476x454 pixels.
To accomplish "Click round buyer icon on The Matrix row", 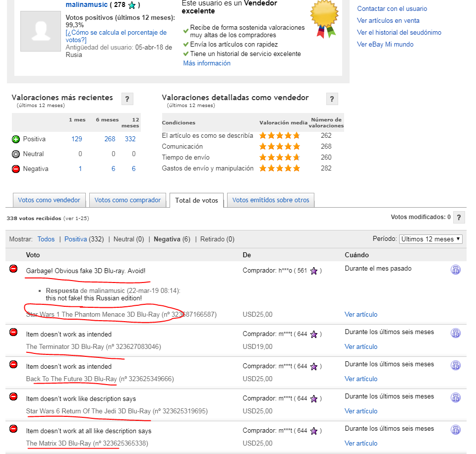I will (x=456, y=429).
